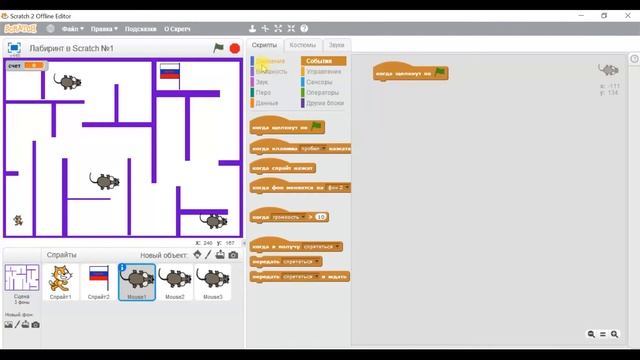The width and height of the screenshot is (640, 360).
Task: Open Mouse1 sprite info button
Action: click(122, 267)
